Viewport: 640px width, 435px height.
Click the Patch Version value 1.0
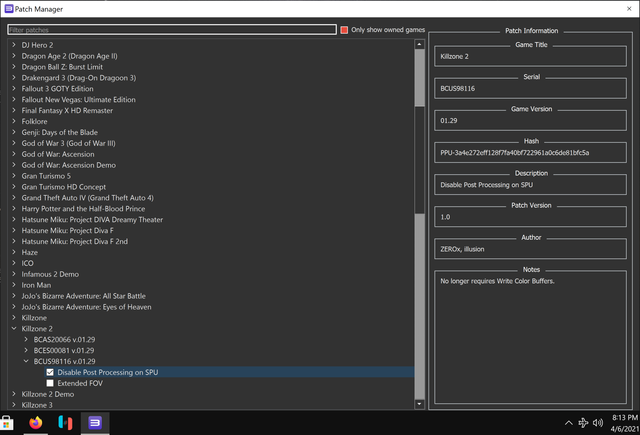(x=445, y=217)
